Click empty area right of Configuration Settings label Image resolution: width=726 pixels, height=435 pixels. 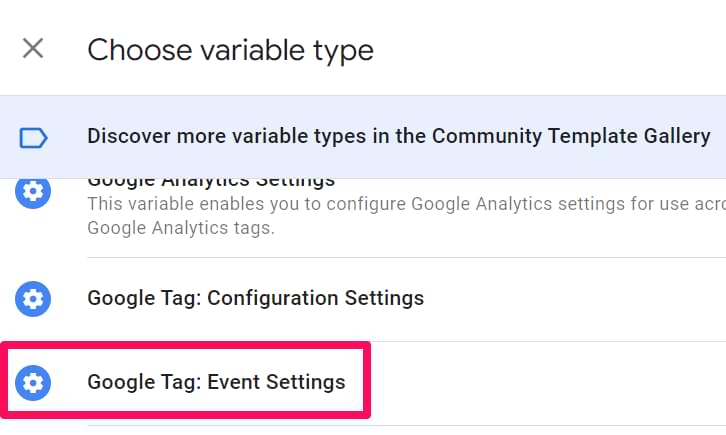click(574, 299)
